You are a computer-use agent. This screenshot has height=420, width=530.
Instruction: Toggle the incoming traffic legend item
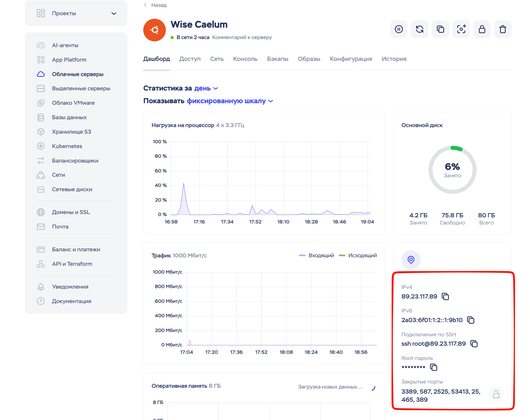[x=316, y=255]
